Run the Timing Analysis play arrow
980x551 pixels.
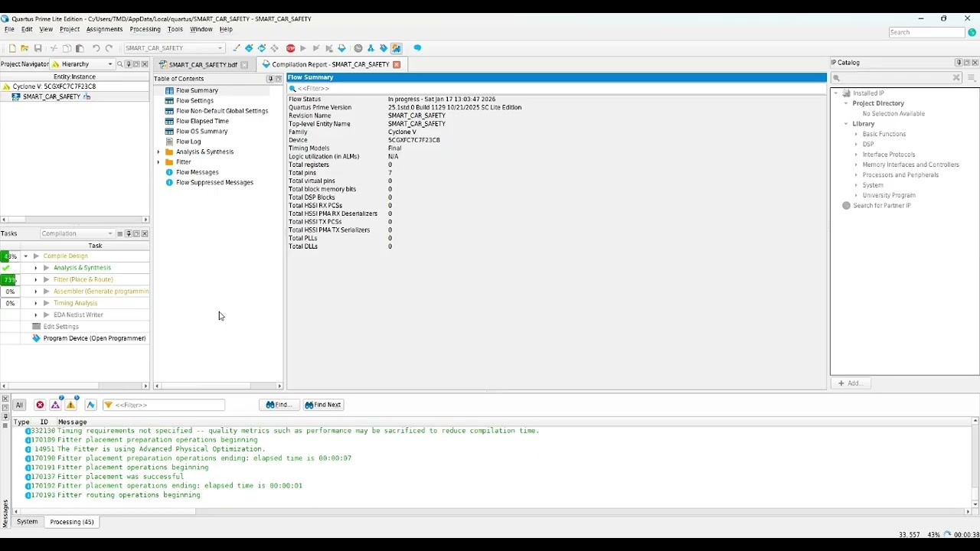pyautogui.click(x=47, y=303)
